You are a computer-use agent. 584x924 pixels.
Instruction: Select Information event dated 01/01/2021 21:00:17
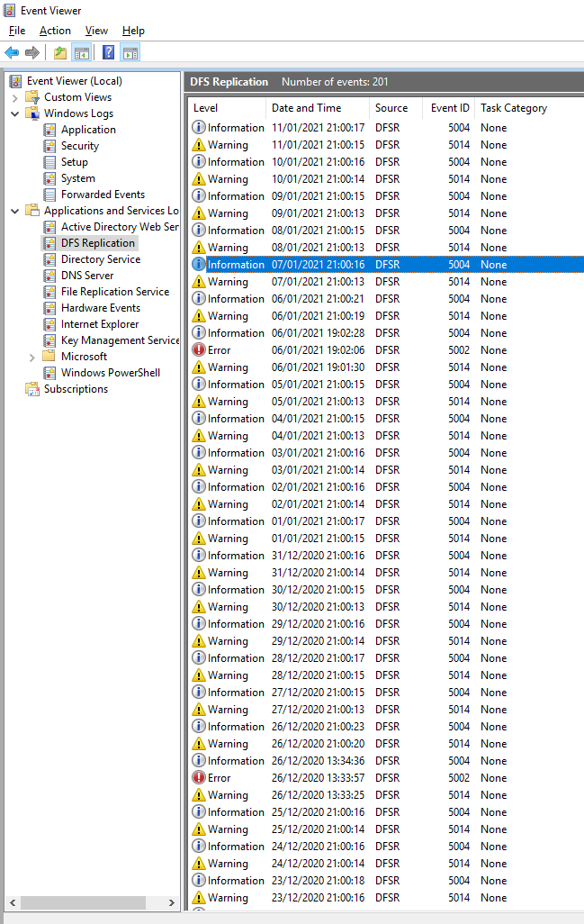386,521
